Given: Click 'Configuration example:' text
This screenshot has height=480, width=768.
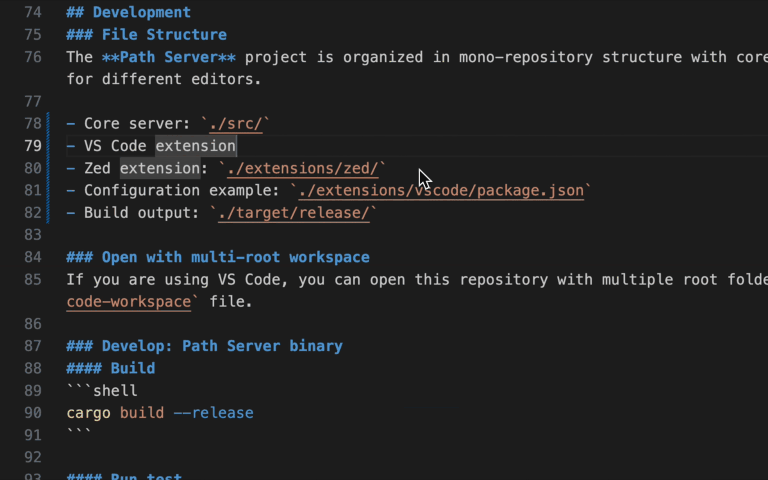Looking at the screenshot, I should tap(182, 190).
